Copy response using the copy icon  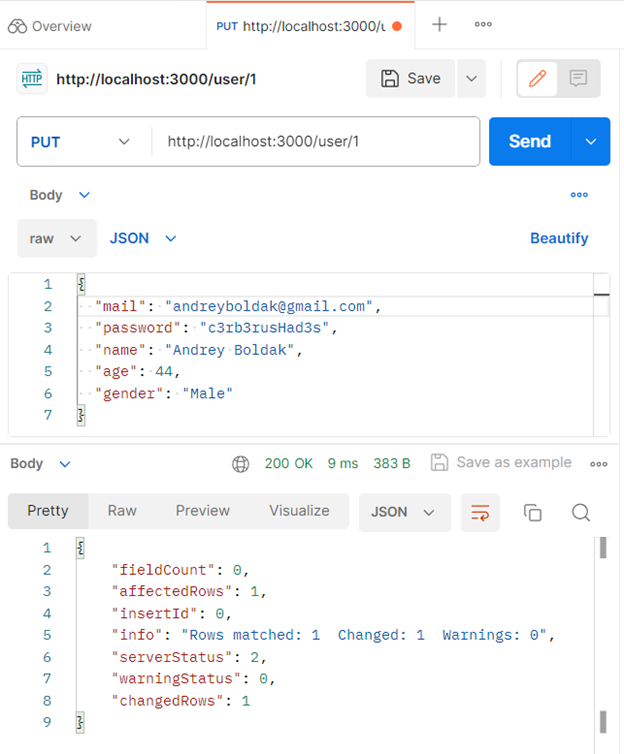click(533, 512)
